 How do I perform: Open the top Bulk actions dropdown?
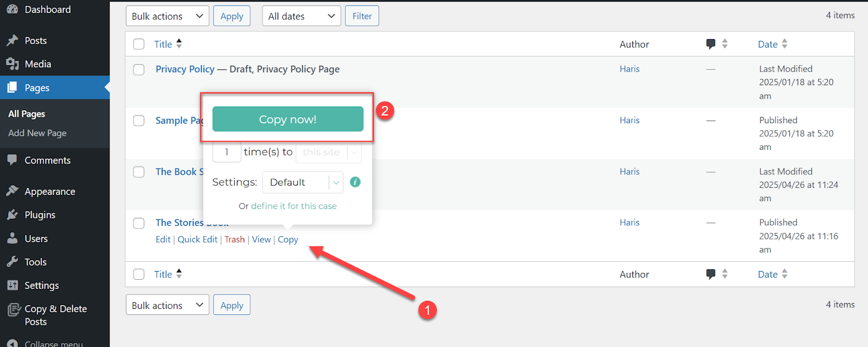[x=167, y=16]
